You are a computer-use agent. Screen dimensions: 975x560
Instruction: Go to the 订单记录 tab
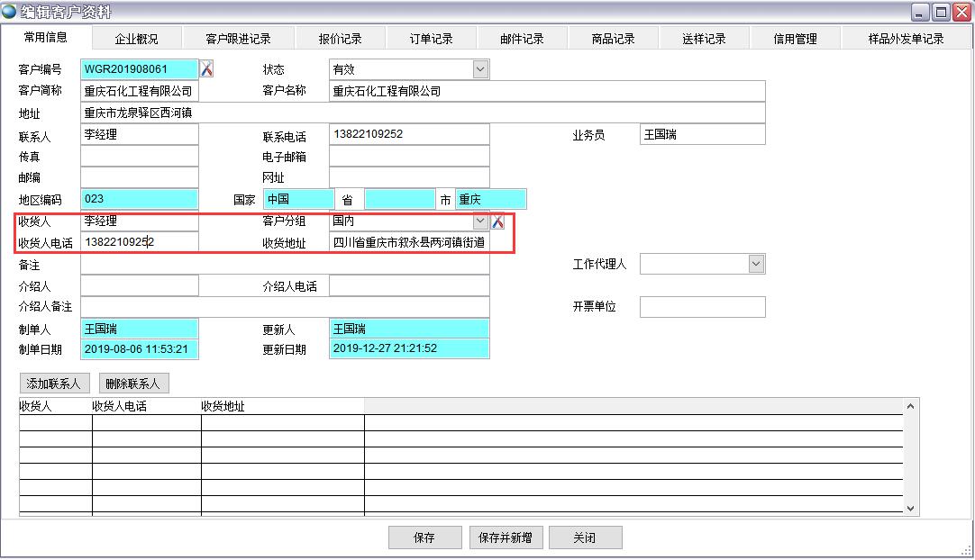click(x=431, y=39)
